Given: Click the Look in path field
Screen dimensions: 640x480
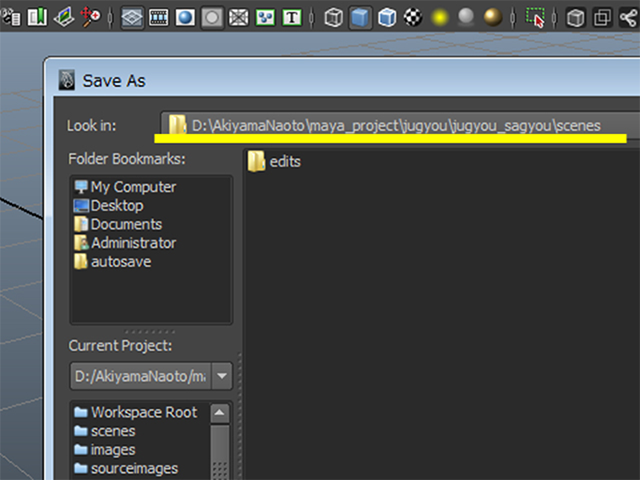Looking at the screenshot, I should click(x=400, y=125).
